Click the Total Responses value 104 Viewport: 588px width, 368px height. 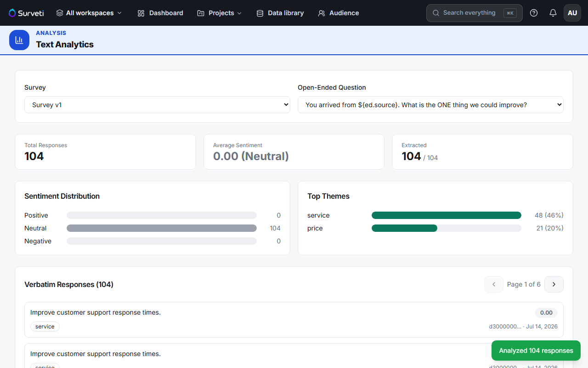pyautogui.click(x=34, y=156)
